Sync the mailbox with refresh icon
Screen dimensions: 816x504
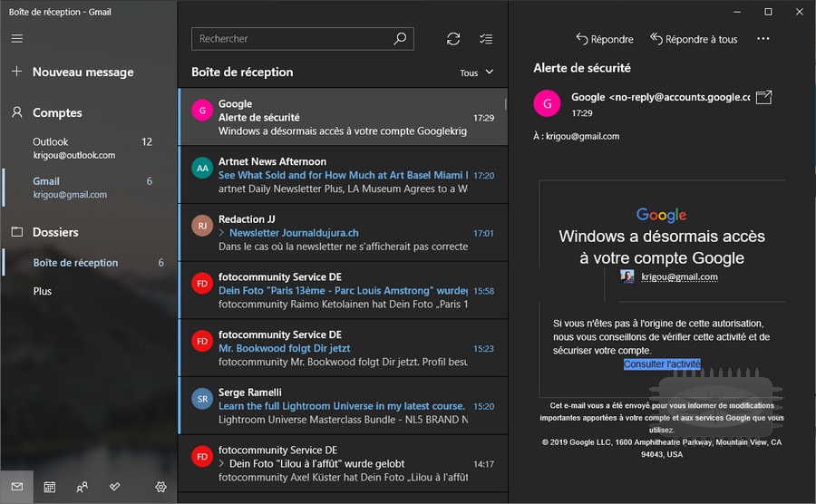[x=453, y=39]
